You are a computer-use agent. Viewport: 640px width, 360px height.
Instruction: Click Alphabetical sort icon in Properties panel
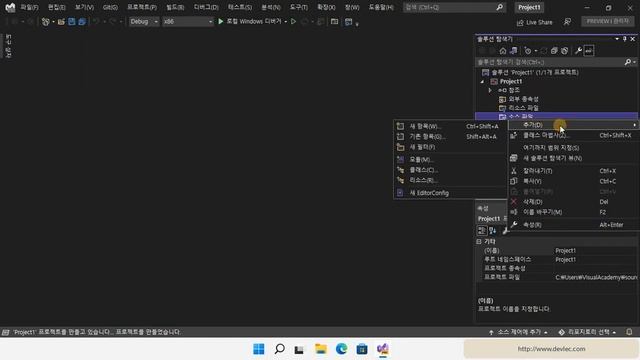493,231
